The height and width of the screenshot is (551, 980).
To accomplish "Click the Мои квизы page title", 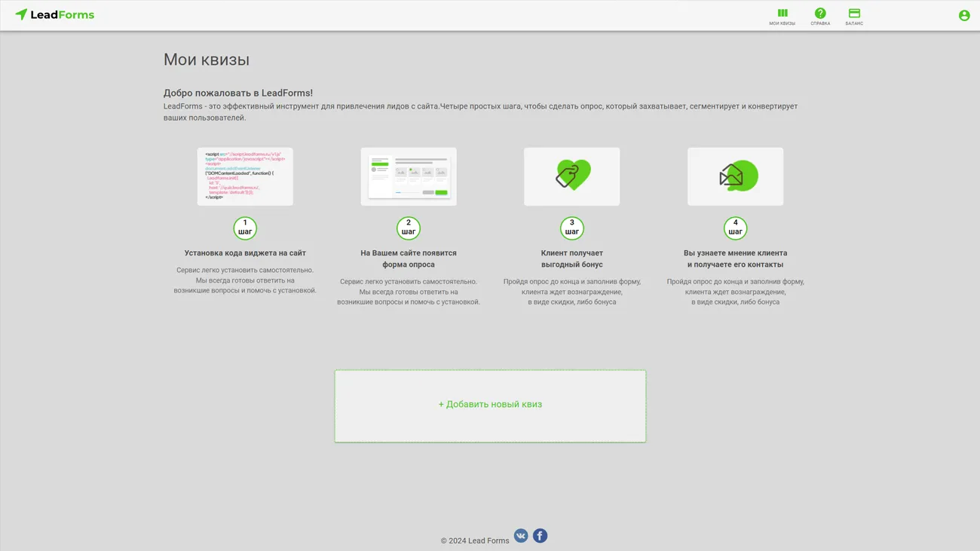I will [207, 60].
